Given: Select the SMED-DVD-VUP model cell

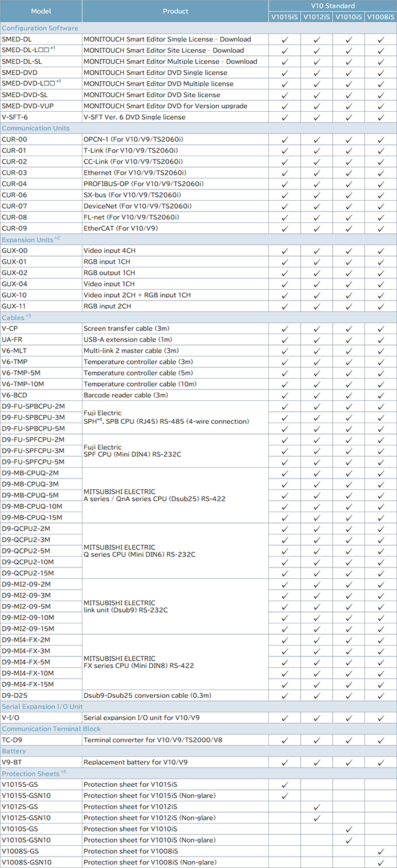Looking at the screenshot, I should [x=41, y=106].
